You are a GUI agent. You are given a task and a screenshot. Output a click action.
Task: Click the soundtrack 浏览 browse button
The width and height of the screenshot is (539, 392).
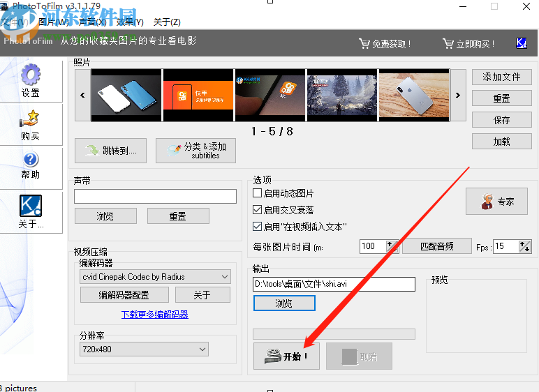(x=105, y=216)
